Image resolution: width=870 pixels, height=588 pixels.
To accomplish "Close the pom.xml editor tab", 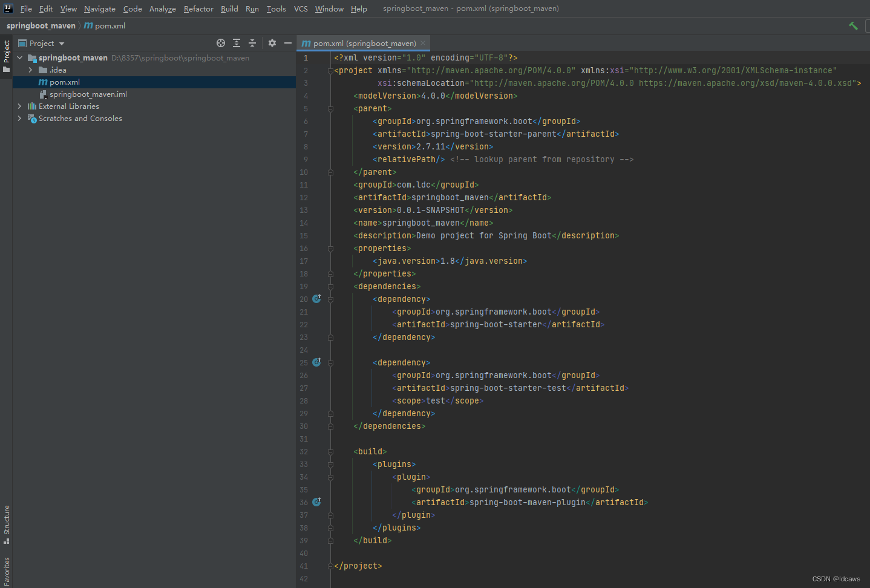I will pos(423,43).
